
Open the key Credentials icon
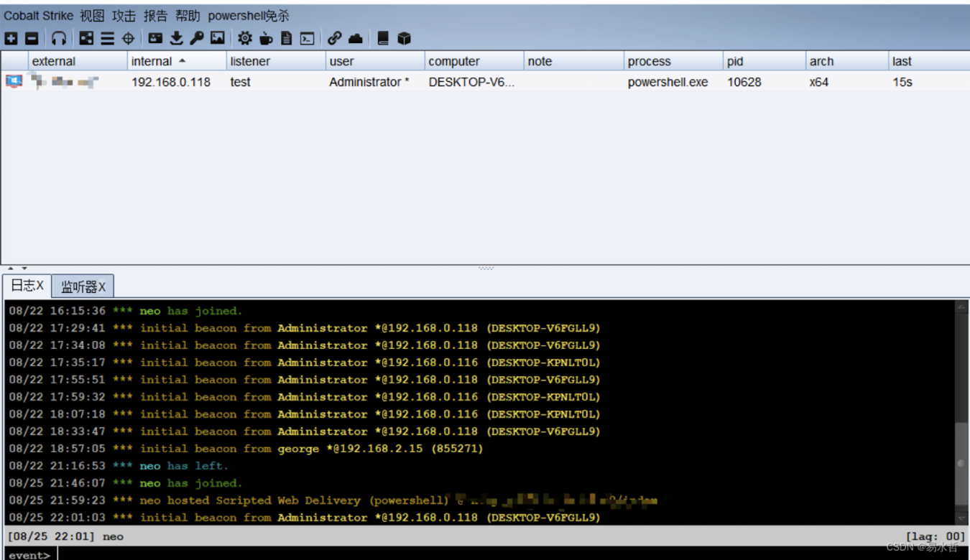coord(197,39)
